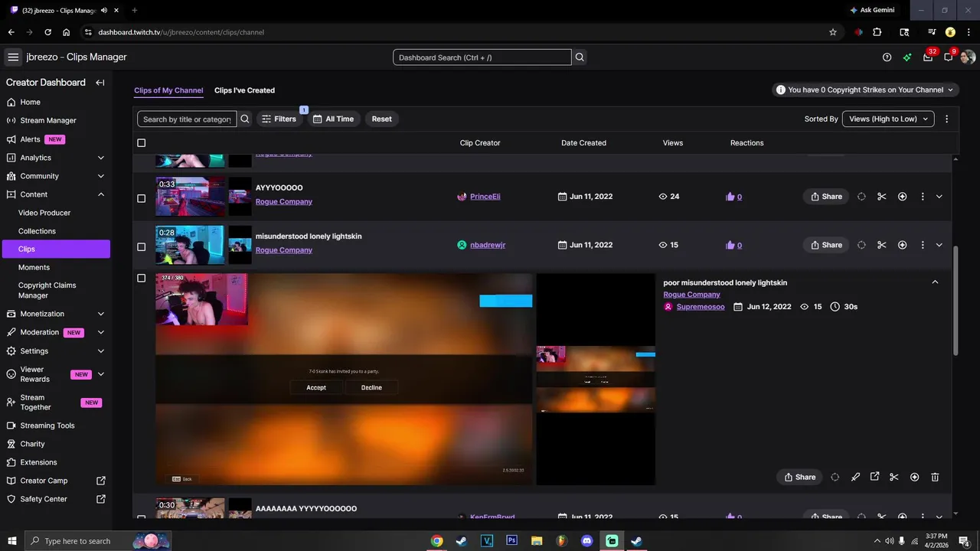Click the dashed circle icon in expanded clip actions
This screenshot has height=551, width=980.
click(835, 477)
